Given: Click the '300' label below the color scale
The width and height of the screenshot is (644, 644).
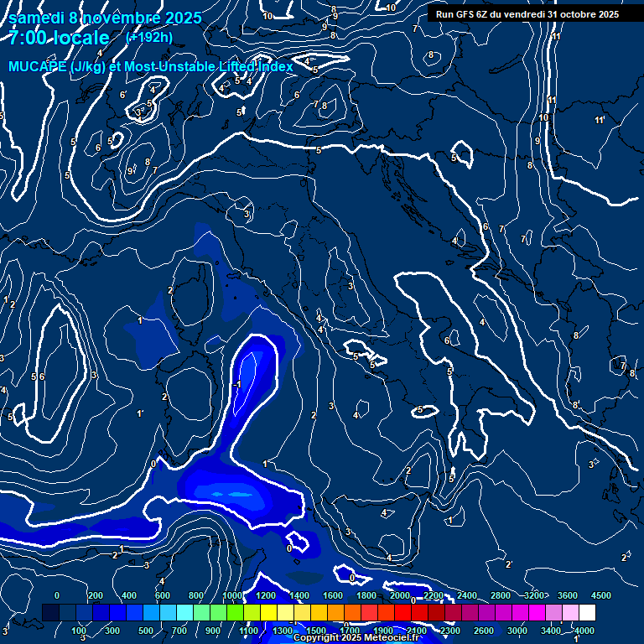Looking at the screenshot, I should [x=112, y=631].
